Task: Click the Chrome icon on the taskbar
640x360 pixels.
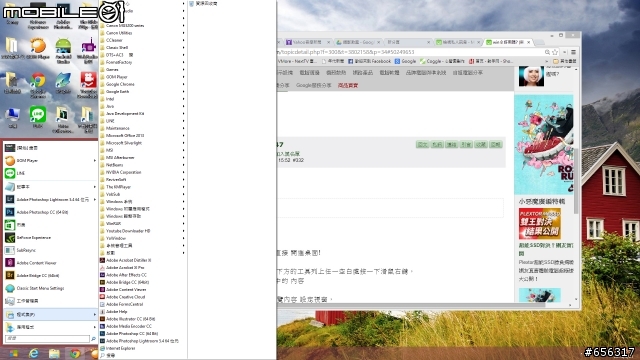Action: (75, 353)
